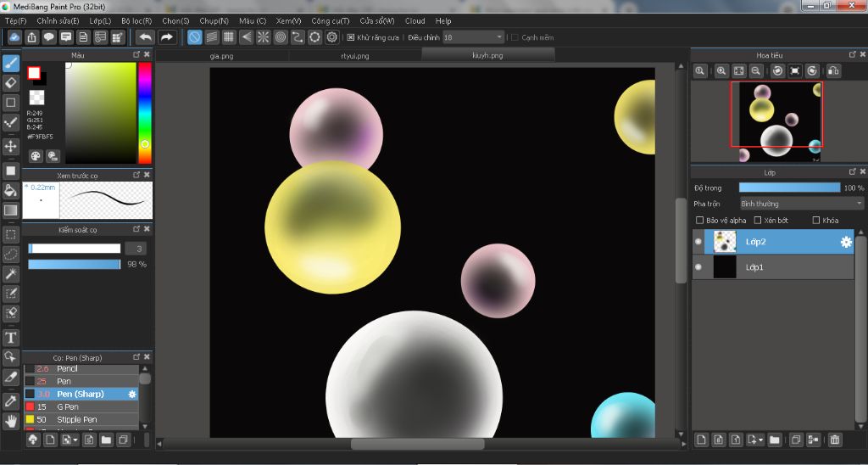Viewport: 868px width, 465px height.
Task: Open the Chỉnh sửa(E) menu
Action: (58, 21)
